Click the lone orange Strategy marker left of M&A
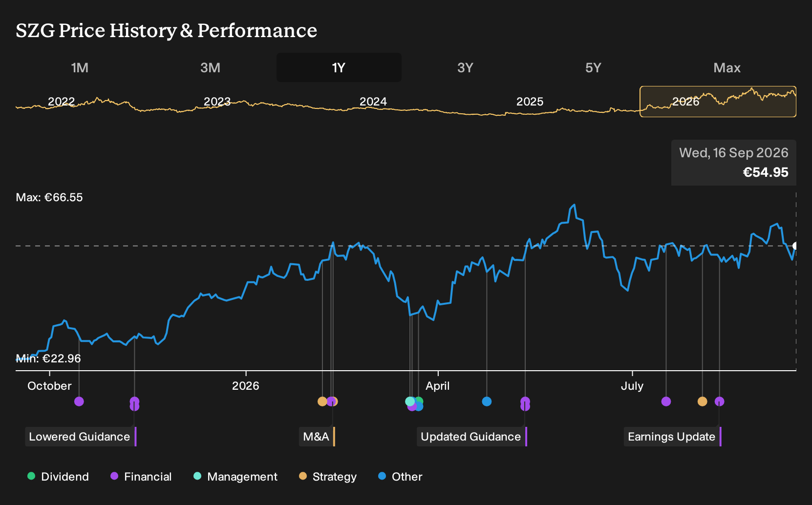The height and width of the screenshot is (505, 812). click(322, 401)
